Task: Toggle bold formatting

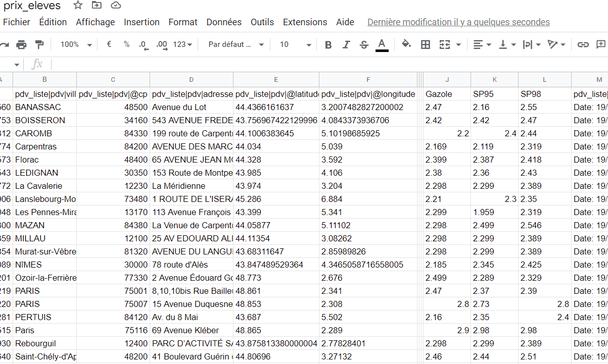Action: pos(328,45)
